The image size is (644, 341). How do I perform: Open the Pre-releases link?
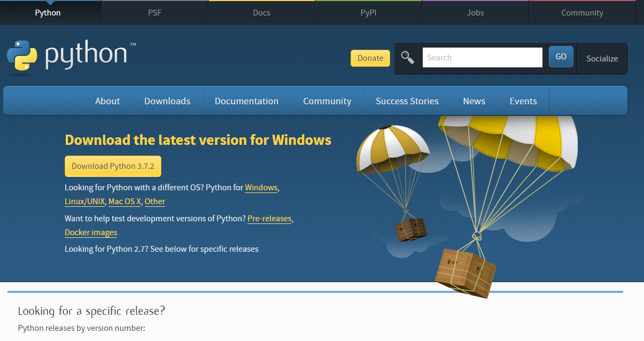[x=269, y=219]
